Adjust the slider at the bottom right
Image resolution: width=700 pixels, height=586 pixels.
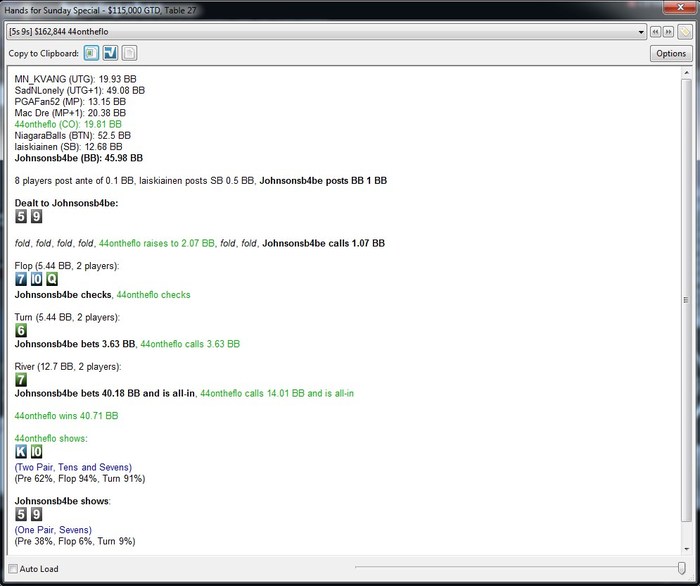click(x=681, y=568)
